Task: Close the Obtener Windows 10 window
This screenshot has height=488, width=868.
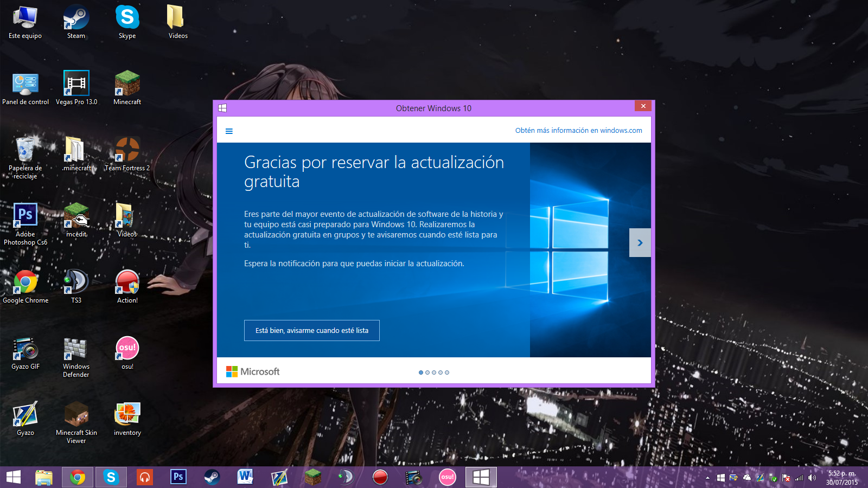Action: coord(643,106)
